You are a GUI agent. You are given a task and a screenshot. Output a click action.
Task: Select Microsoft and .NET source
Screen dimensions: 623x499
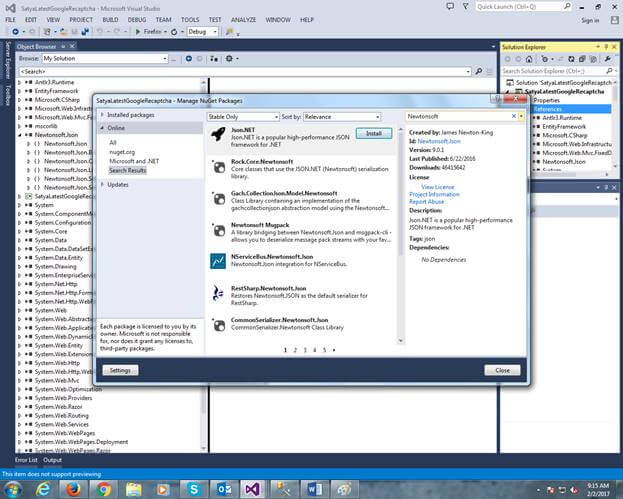click(x=134, y=161)
